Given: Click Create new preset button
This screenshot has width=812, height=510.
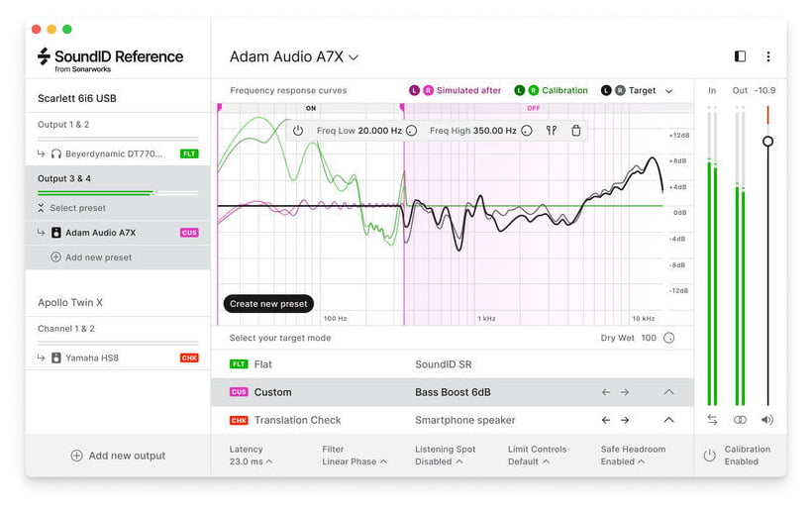Looking at the screenshot, I should pyautogui.click(x=268, y=304).
